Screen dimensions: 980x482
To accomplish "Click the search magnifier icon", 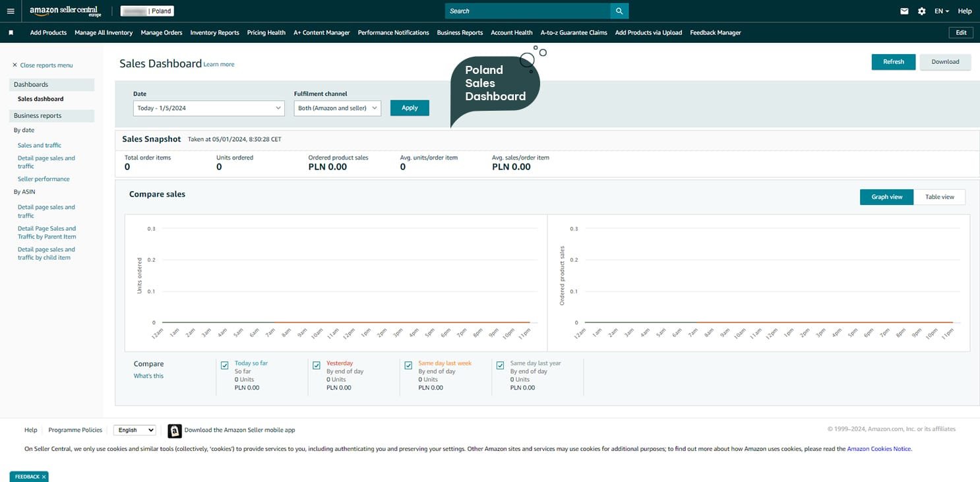I will [619, 11].
